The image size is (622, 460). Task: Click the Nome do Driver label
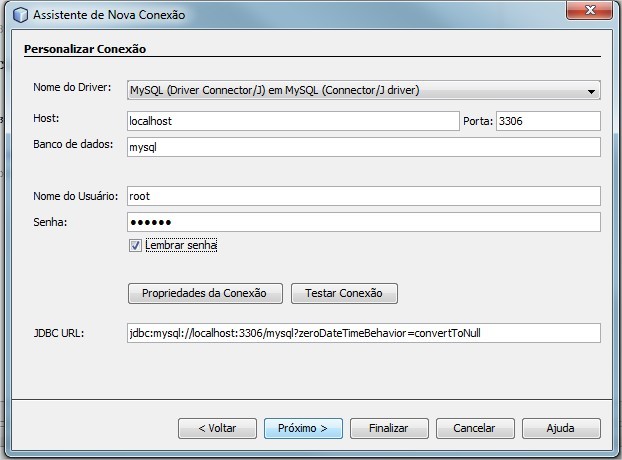[x=72, y=87]
